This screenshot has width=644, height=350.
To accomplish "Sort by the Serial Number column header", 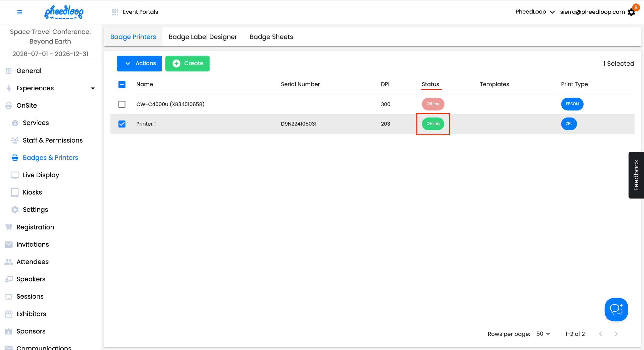I will click(x=300, y=84).
